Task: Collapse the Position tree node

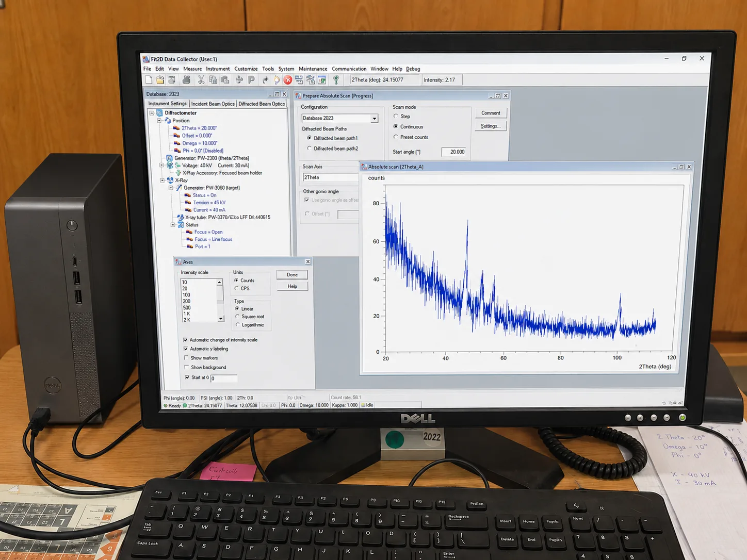Action: coord(159,121)
